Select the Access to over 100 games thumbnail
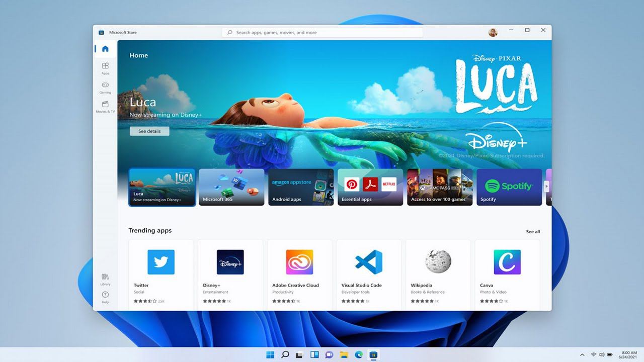The height and width of the screenshot is (362, 644). (440, 187)
